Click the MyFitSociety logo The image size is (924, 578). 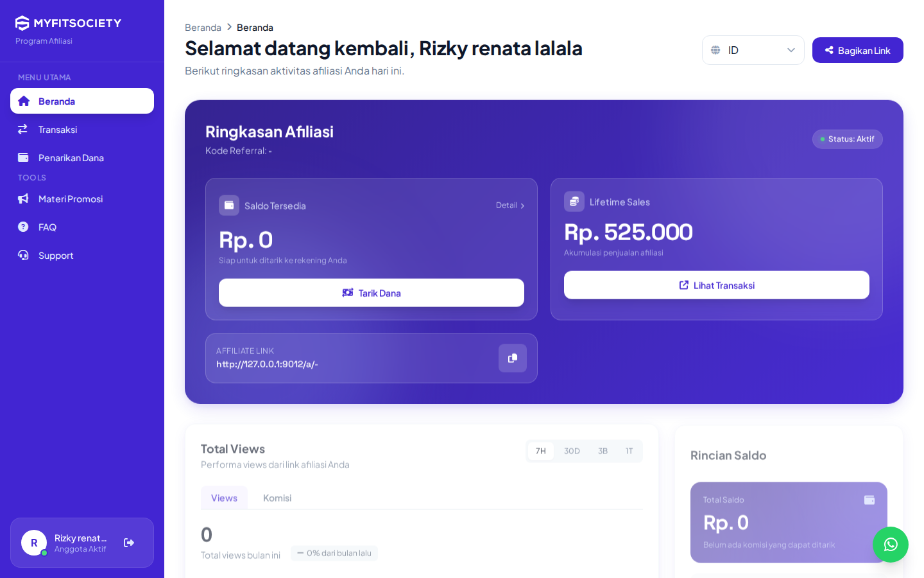pos(68,23)
